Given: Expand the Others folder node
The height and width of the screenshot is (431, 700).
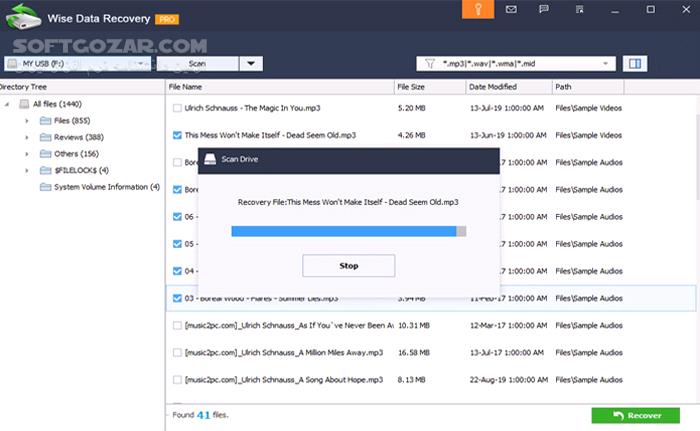Looking at the screenshot, I should pyautogui.click(x=27, y=154).
